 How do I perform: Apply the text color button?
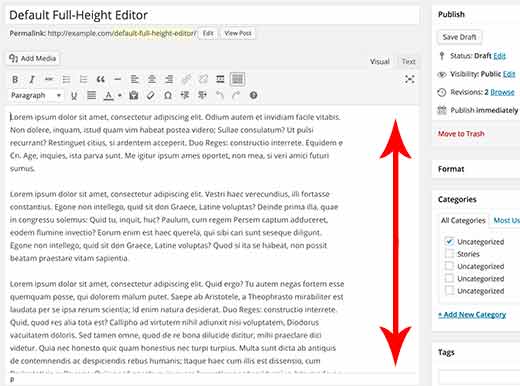pos(109,96)
